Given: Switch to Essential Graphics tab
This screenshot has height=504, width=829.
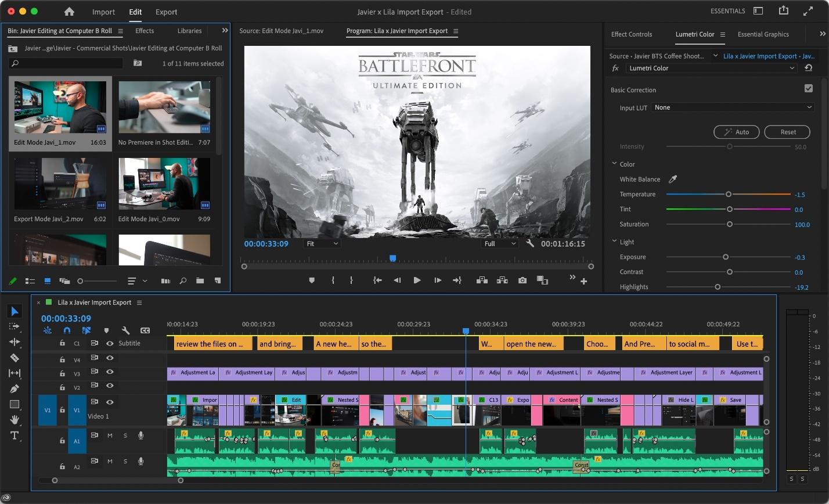Looking at the screenshot, I should tap(763, 34).
